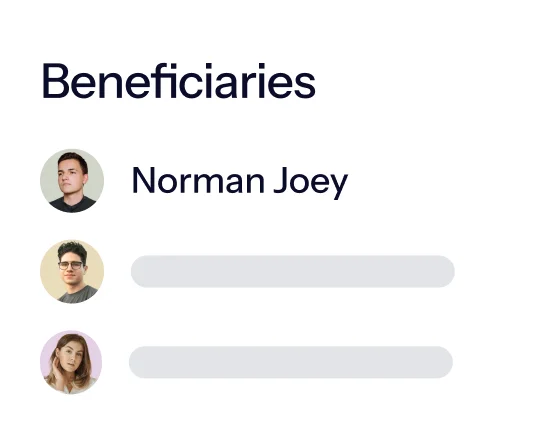Viewport: 552px width, 440px height.
Task: Click the word Joey in first row
Action: (x=311, y=183)
